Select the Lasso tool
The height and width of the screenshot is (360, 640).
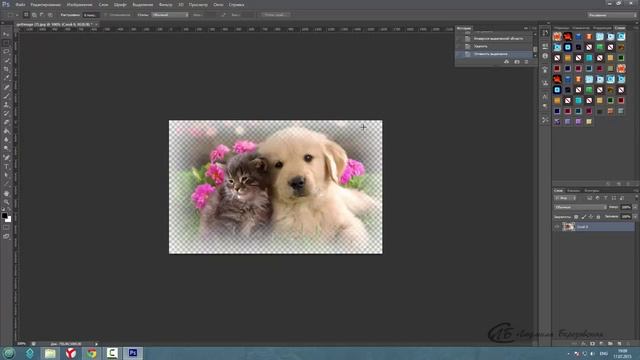coord(6,52)
